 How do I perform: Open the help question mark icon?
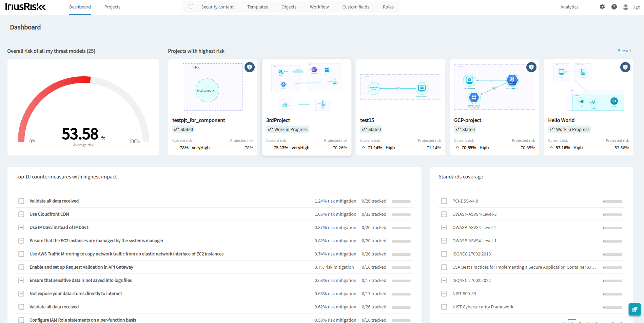pos(614,7)
